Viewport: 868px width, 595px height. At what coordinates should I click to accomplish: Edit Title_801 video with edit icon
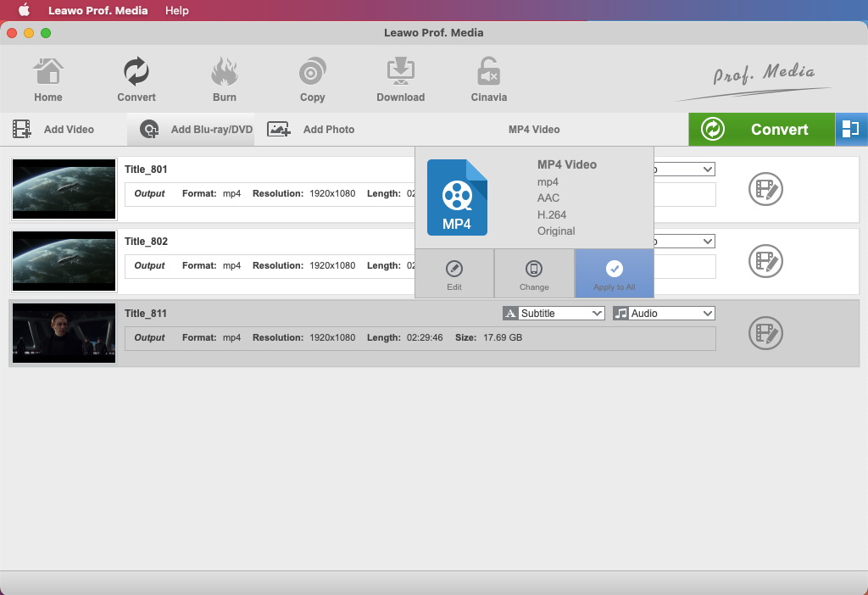pos(765,189)
